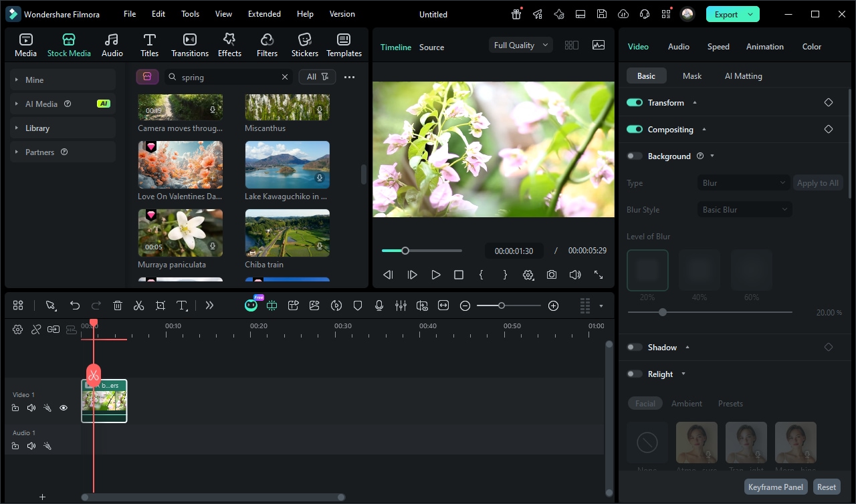Screen dimensions: 856x504
Task: Click the voiceover microphone icon
Action: [x=379, y=305]
